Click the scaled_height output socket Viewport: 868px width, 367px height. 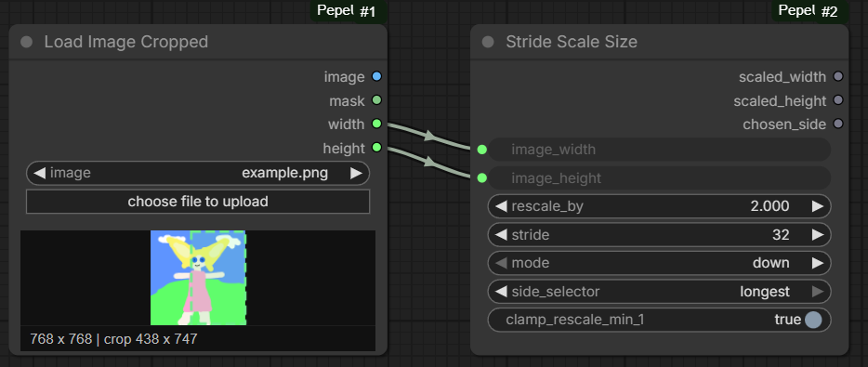click(x=838, y=100)
